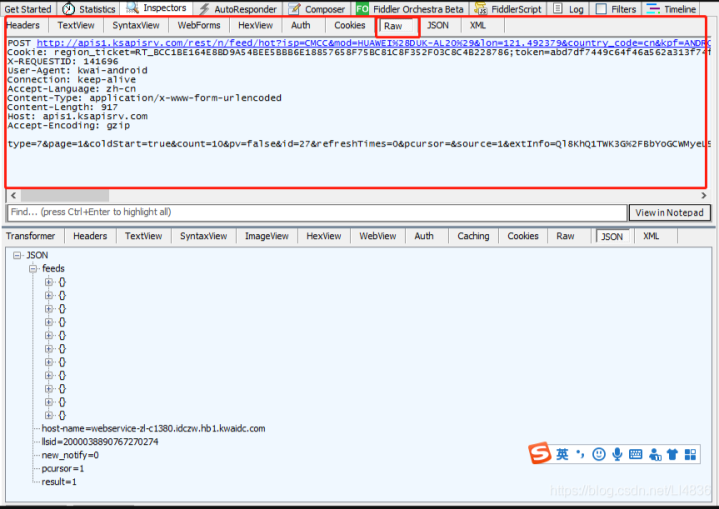Collapse the JSON root node

click(x=17, y=255)
